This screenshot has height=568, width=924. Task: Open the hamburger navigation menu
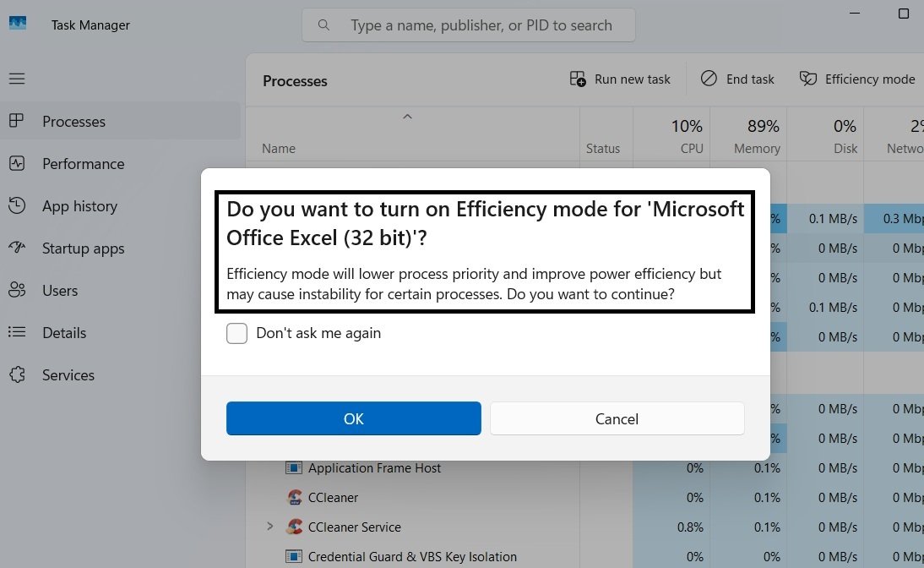pos(17,79)
